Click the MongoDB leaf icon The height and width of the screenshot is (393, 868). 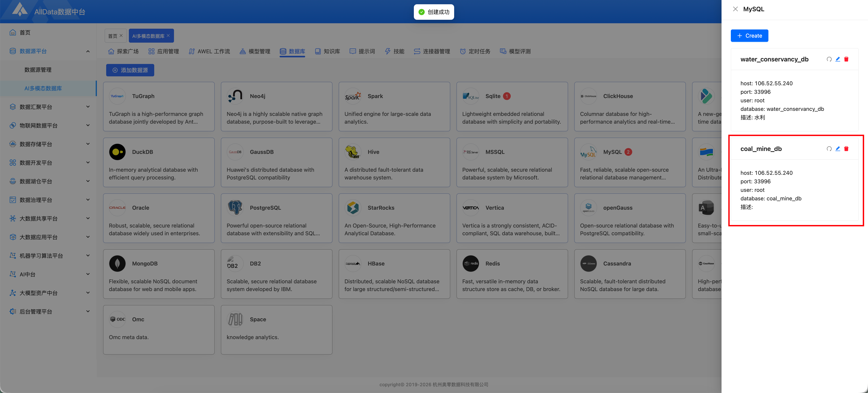tap(117, 264)
